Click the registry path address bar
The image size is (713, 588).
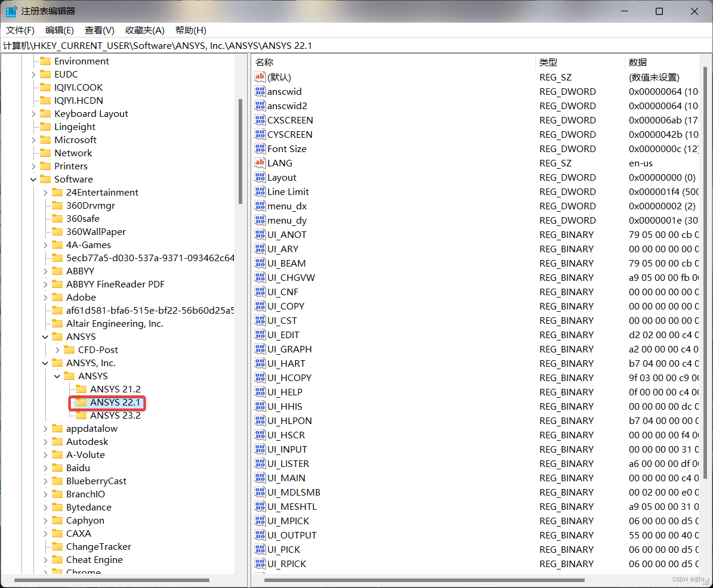tap(356, 45)
